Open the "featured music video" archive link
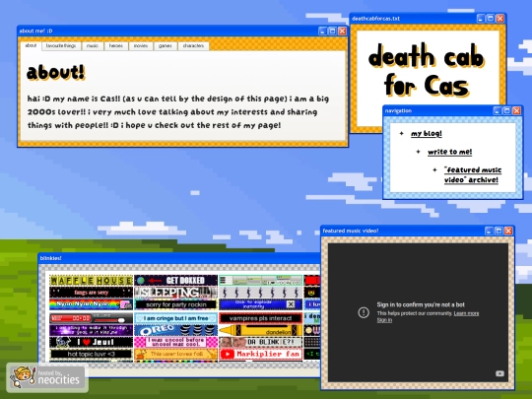Viewport: 532px width, 399px height. pyautogui.click(x=473, y=174)
